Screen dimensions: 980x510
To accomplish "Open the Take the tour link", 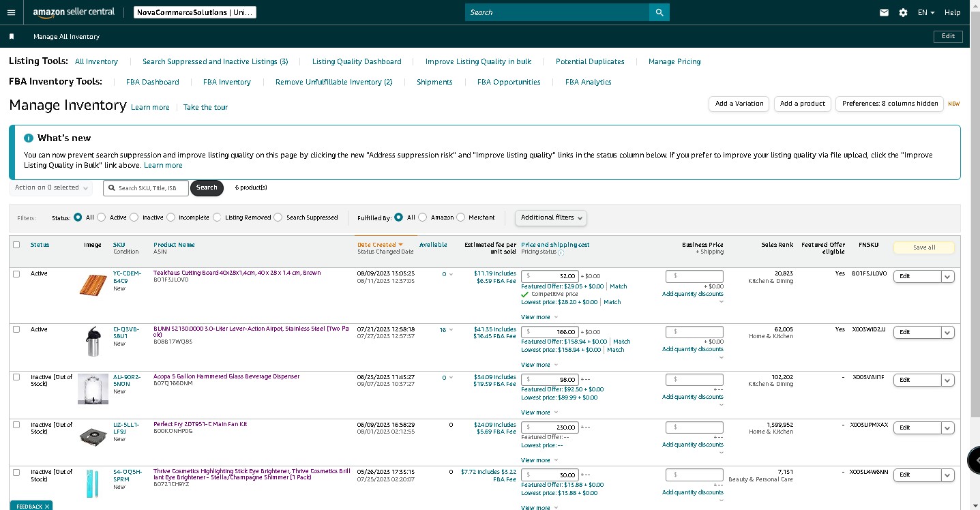I will 205,107.
